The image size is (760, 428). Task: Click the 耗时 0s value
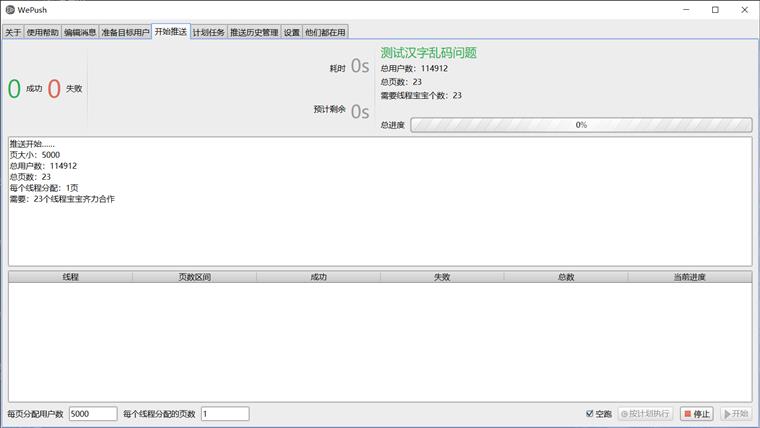pyautogui.click(x=360, y=66)
